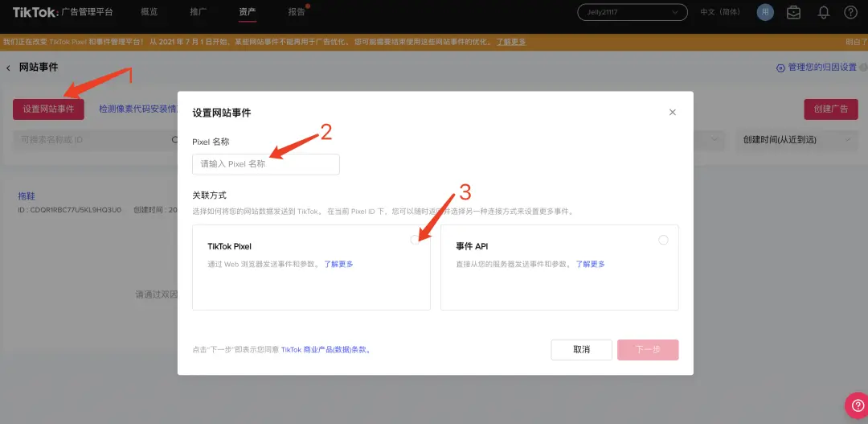
Task: Open the TikTok 商业产品(数据)条款 link
Action: tap(325, 350)
